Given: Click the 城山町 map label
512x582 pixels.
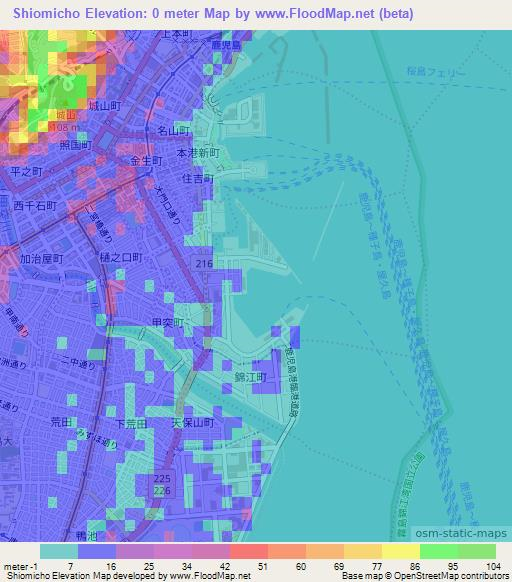Looking at the screenshot, I should (105, 106).
